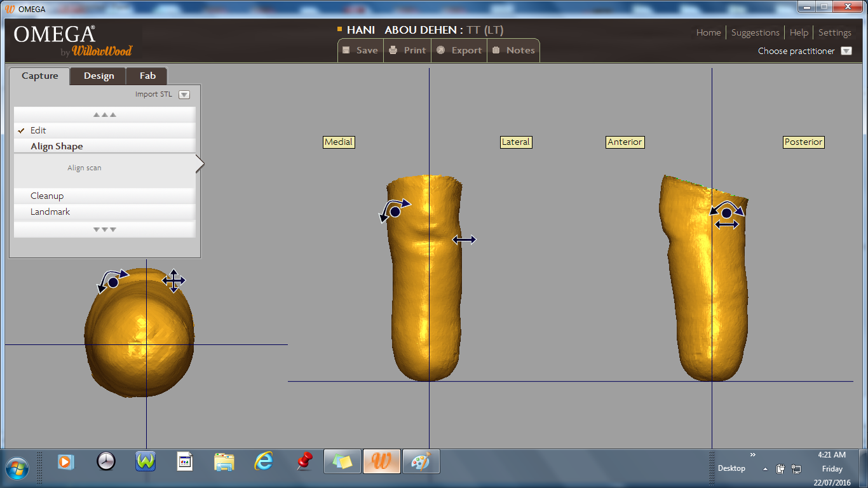
Task: Open Windows Explorer from taskbar
Action: [x=224, y=462]
